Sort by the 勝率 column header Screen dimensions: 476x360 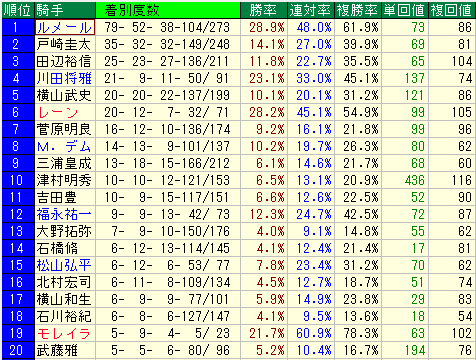pyautogui.click(x=264, y=10)
